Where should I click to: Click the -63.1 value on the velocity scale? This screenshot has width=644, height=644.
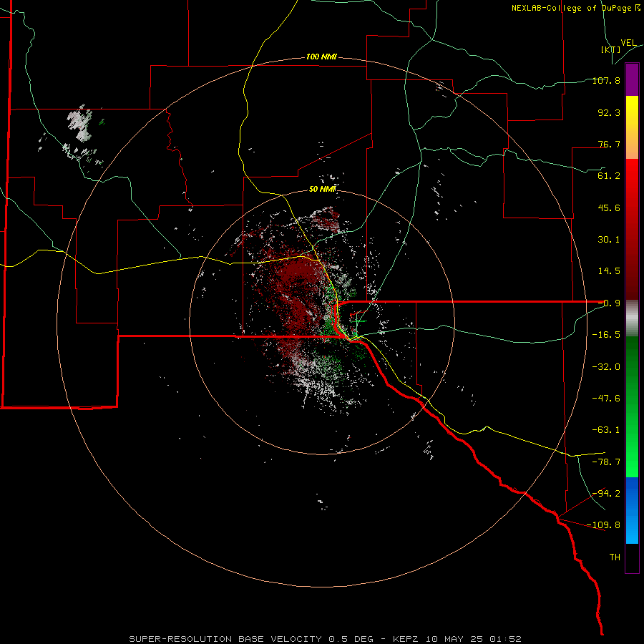click(606, 430)
